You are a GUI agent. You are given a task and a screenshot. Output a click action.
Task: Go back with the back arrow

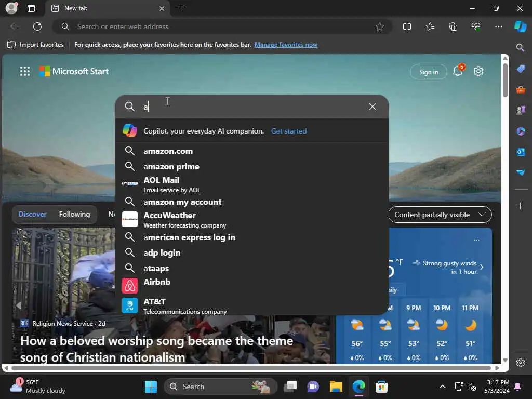point(15,26)
